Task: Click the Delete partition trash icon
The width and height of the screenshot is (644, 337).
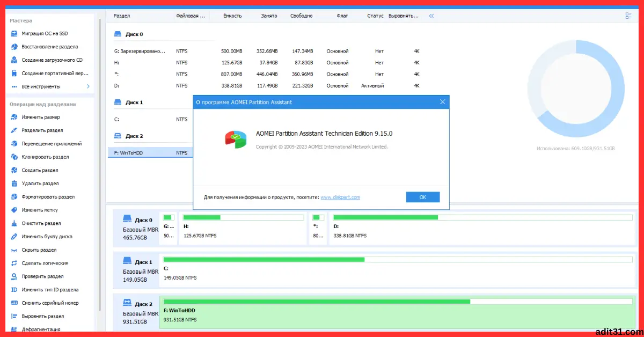Action: (x=15, y=184)
